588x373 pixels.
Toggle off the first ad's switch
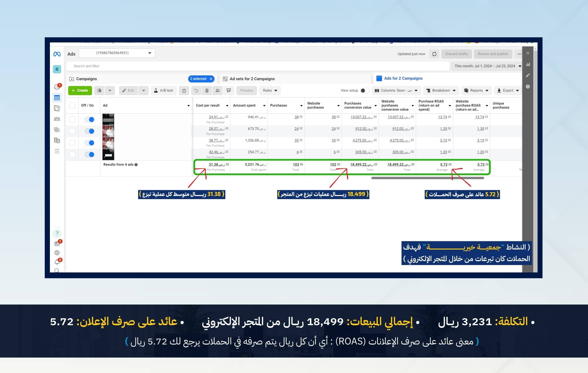(90, 119)
